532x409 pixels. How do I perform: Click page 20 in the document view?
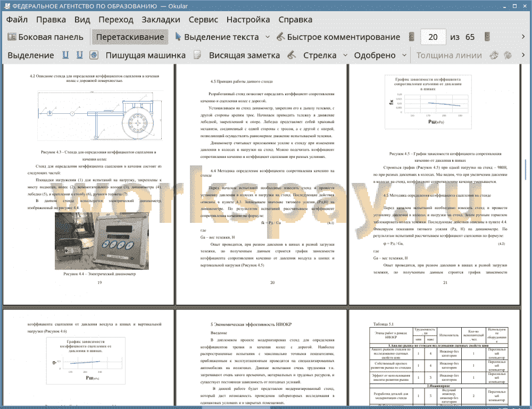262,184
